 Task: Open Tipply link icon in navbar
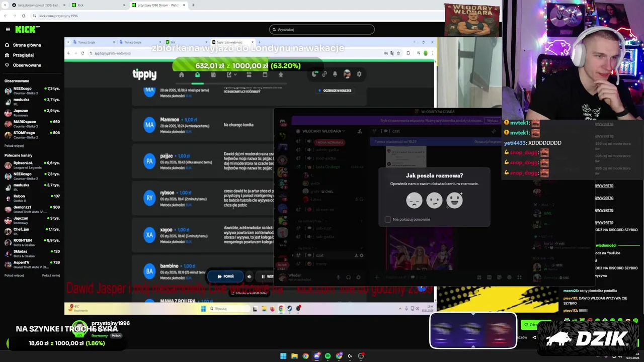(x=325, y=74)
